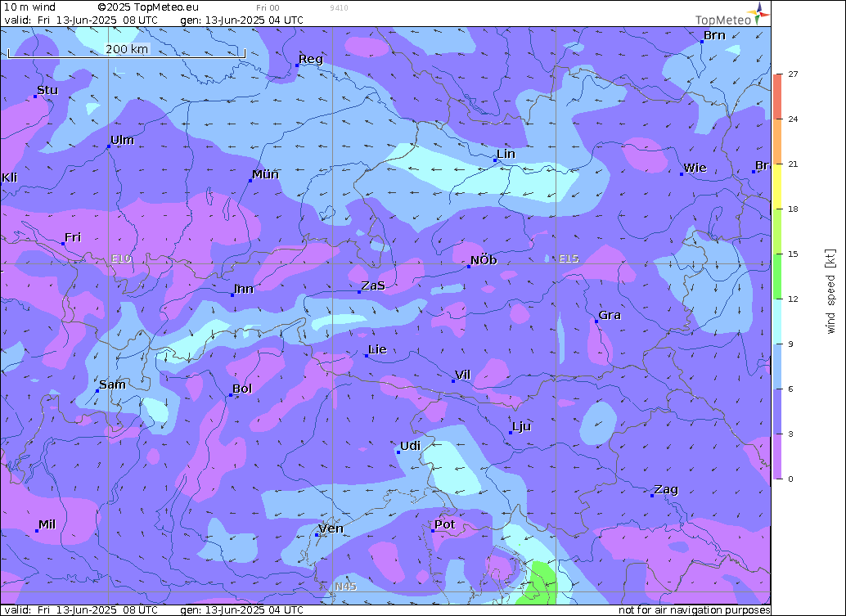Viewport: 846px width, 616px height.
Task: Click the Lie city label
Action: pos(377,349)
